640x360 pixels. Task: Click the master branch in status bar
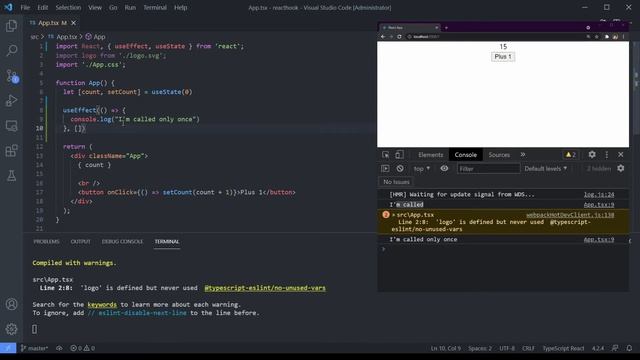coord(34,348)
